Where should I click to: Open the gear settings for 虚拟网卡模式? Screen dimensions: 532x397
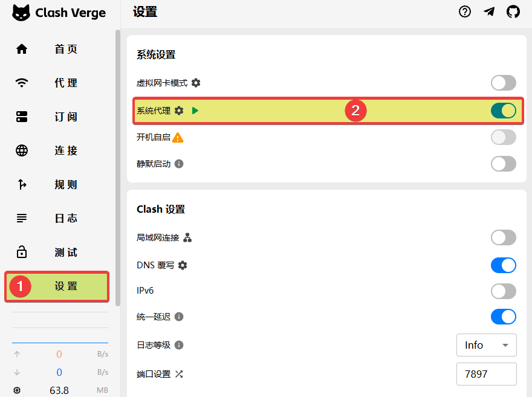pos(196,83)
